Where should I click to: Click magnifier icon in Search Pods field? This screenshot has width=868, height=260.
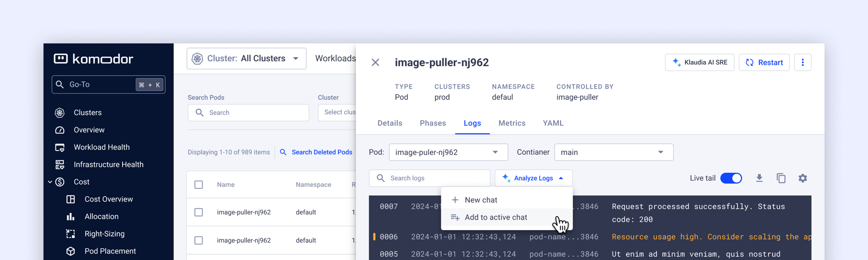tap(200, 113)
